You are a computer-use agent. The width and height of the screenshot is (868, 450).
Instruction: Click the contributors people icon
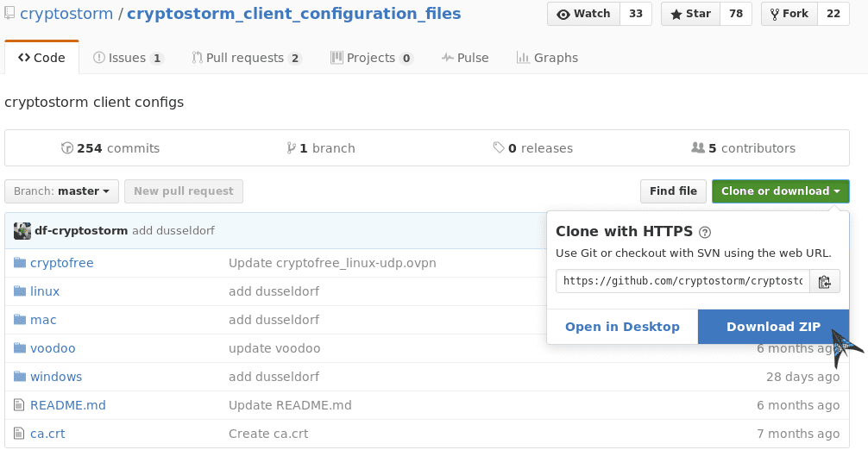click(x=697, y=147)
